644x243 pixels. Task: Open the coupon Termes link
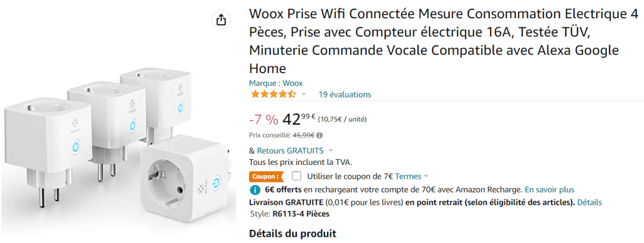408,176
